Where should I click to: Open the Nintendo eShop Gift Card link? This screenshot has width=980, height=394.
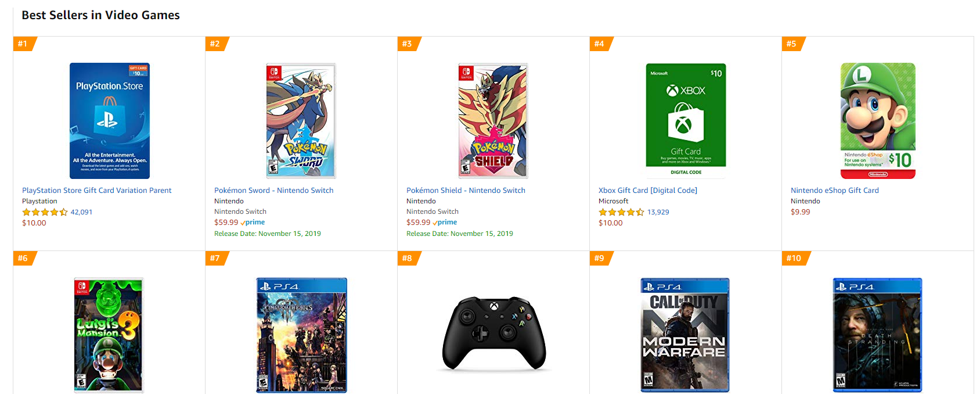click(835, 190)
